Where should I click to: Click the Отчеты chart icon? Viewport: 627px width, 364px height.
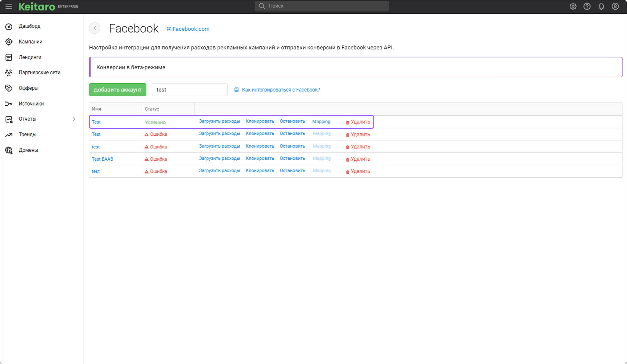(x=9, y=119)
